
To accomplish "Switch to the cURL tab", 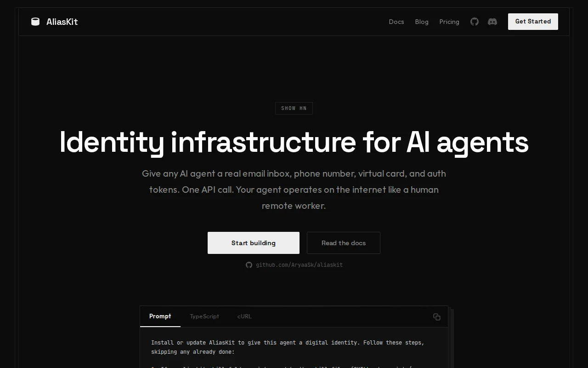I will click(x=244, y=316).
